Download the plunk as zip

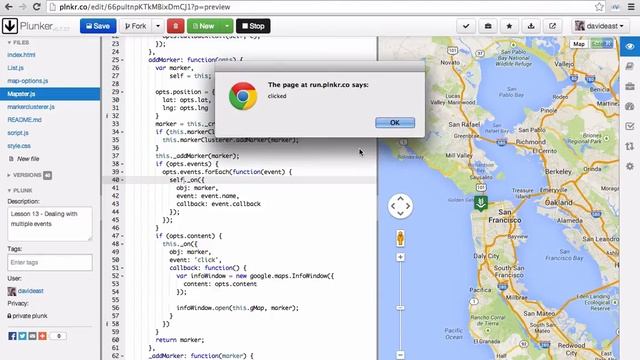(x=531, y=26)
